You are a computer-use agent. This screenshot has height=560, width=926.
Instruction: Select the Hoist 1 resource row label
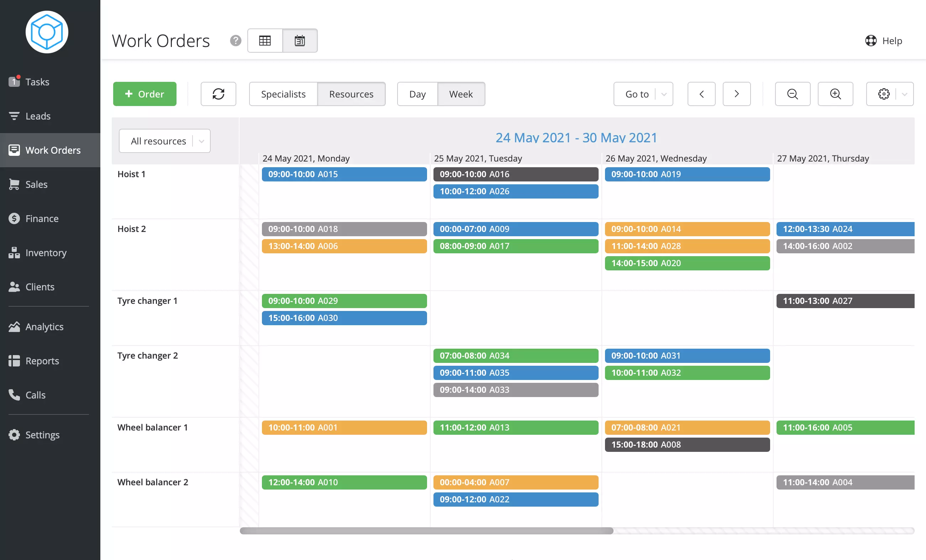(131, 174)
